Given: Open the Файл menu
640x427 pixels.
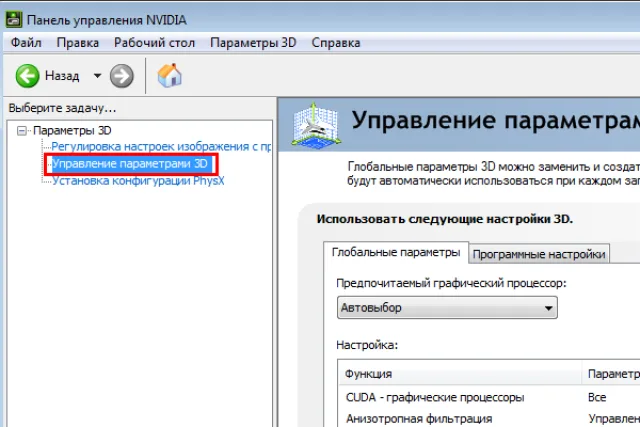Looking at the screenshot, I should 26,42.
